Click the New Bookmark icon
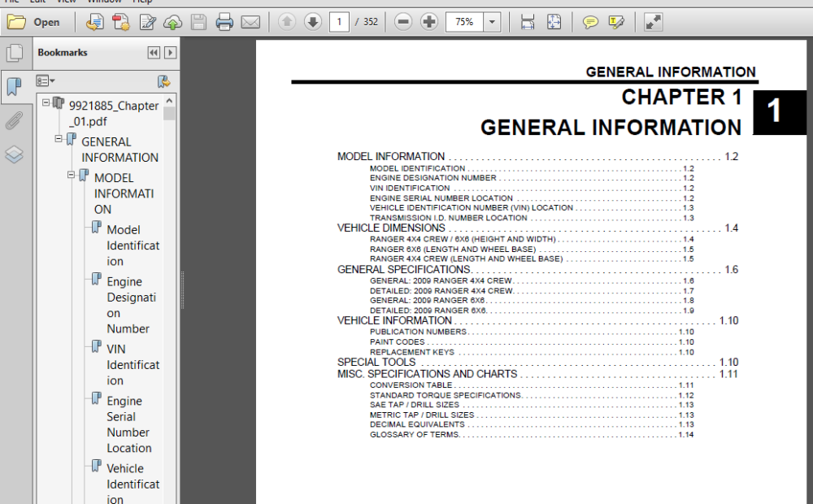 point(164,81)
